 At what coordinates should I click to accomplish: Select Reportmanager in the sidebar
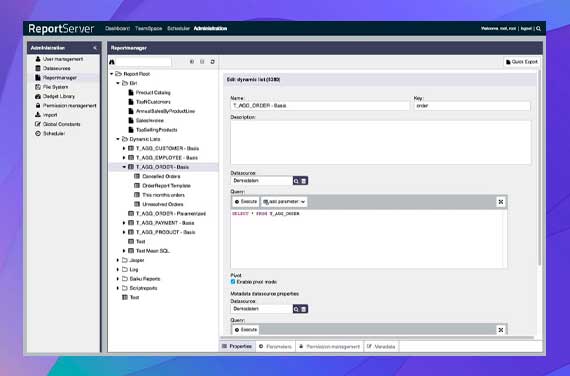(60, 77)
